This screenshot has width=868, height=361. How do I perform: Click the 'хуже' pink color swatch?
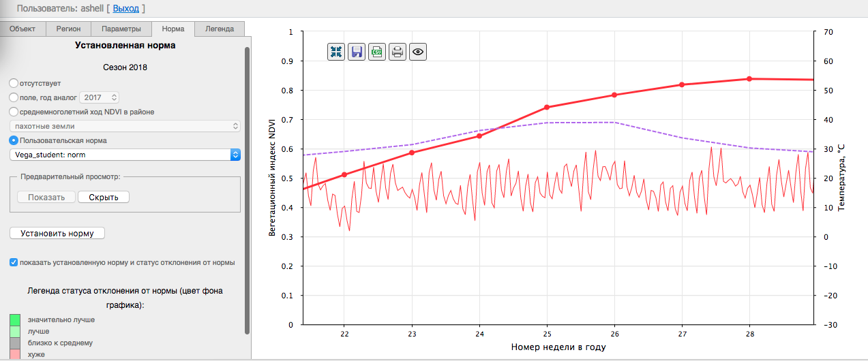(x=15, y=354)
